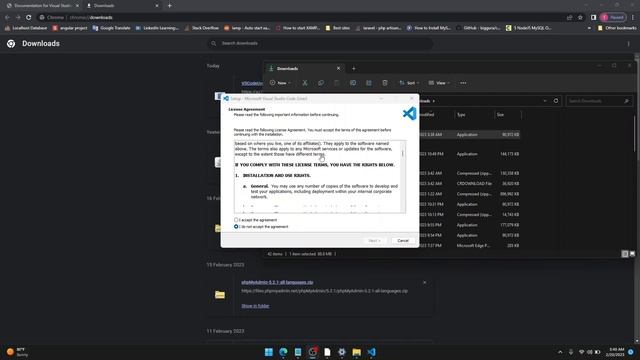Show hidden bookmarks overflow chevron
The width and height of the screenshot is (640, 360).
coord(589,28)
